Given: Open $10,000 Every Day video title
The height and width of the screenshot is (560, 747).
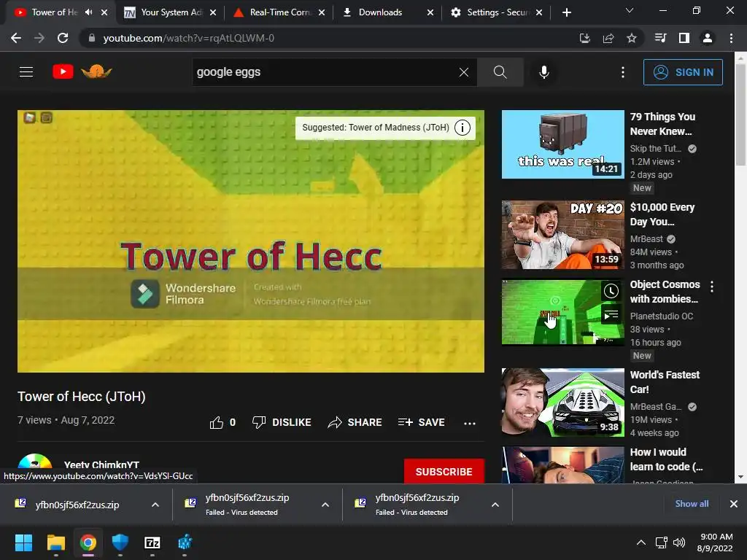Looking at the screenshot, I should 662,214.
